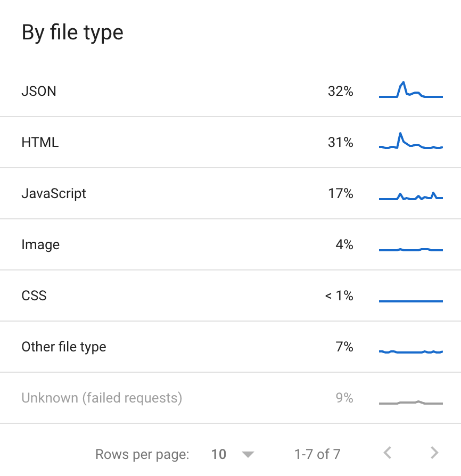Click the rows per page value 10
This screenshot has width=461, height=476.
point(219,454)
